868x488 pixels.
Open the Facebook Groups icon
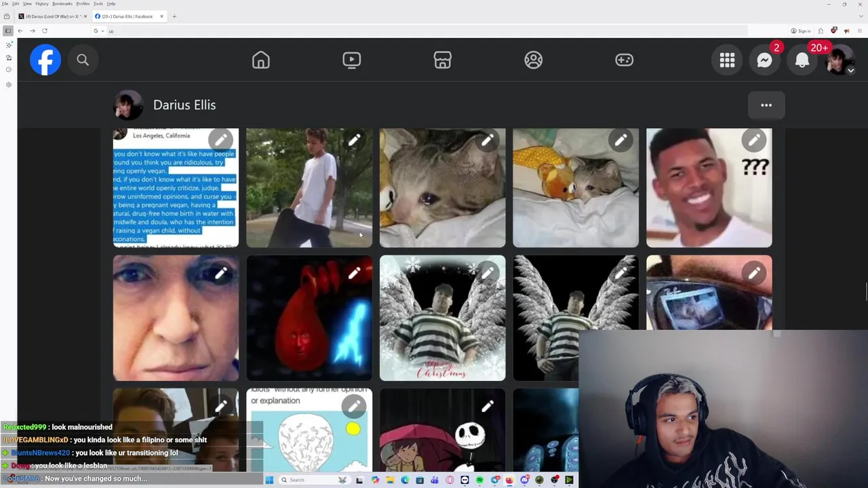point(534,60)
